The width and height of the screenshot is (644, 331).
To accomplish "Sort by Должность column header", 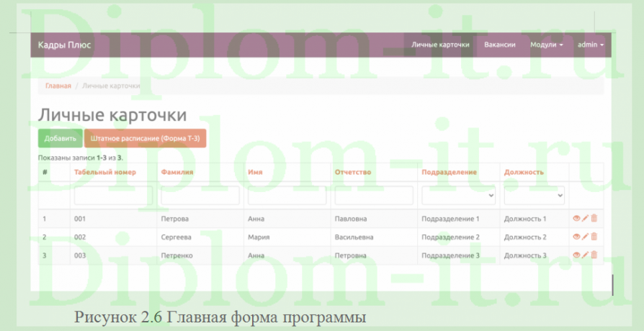I will click(524, 172).
